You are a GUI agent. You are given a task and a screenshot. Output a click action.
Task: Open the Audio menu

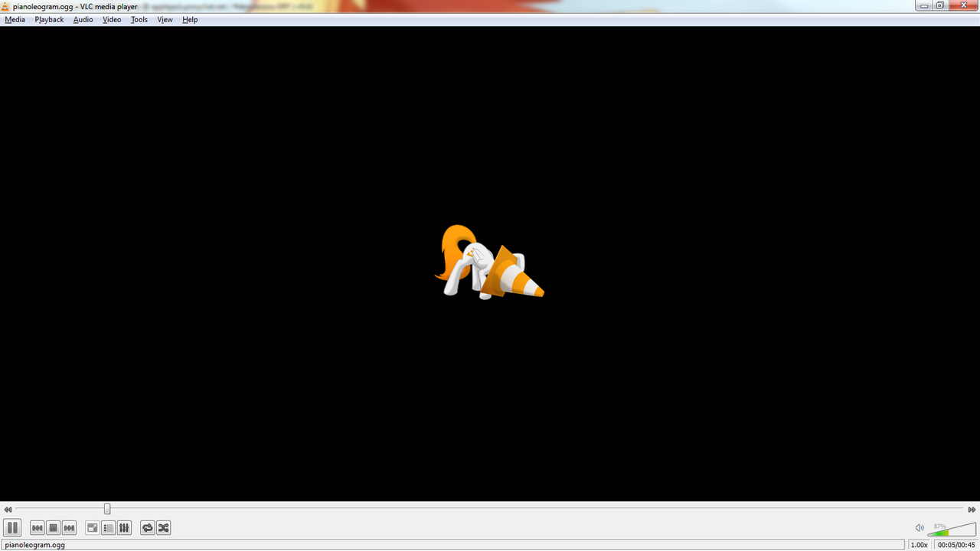pyautogui.click(x=83, y=20)
